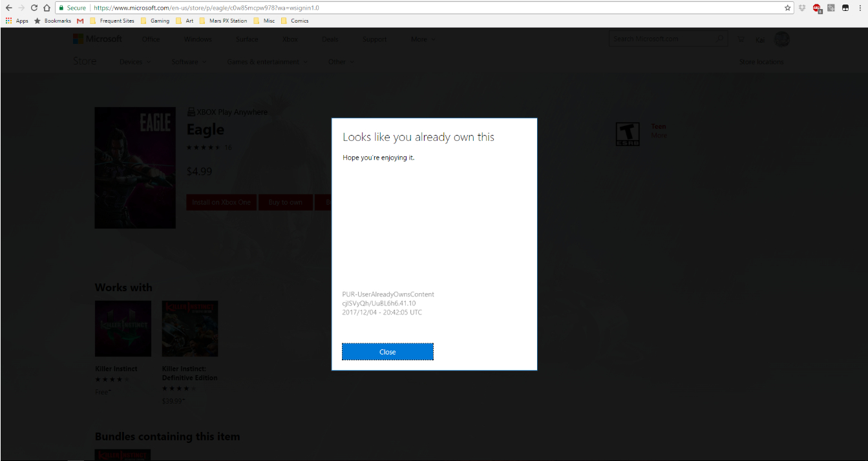Click the Eagle star rating
The height and width of the screenshot is (461, 868).
[204, 148]
